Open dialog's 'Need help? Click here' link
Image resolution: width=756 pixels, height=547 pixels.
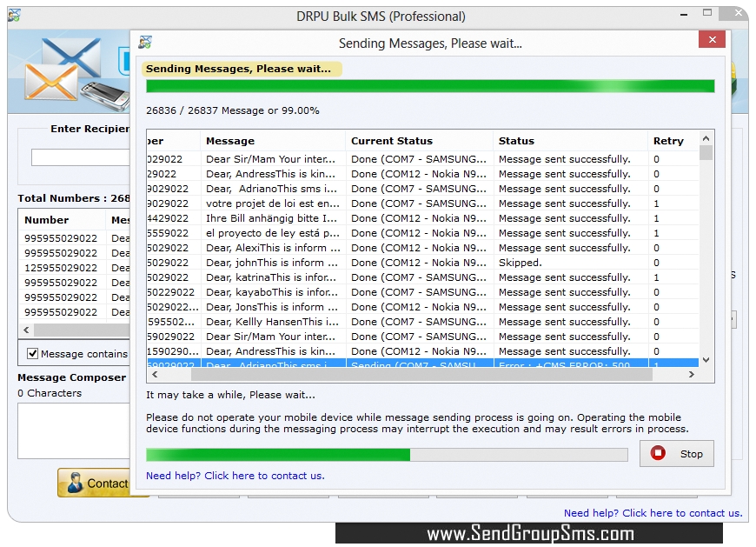click(x=235, y=476)
